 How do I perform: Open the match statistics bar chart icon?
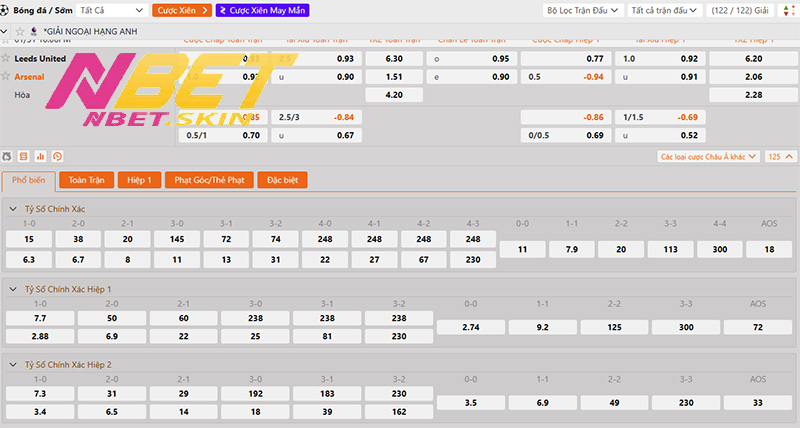(41, 157)
